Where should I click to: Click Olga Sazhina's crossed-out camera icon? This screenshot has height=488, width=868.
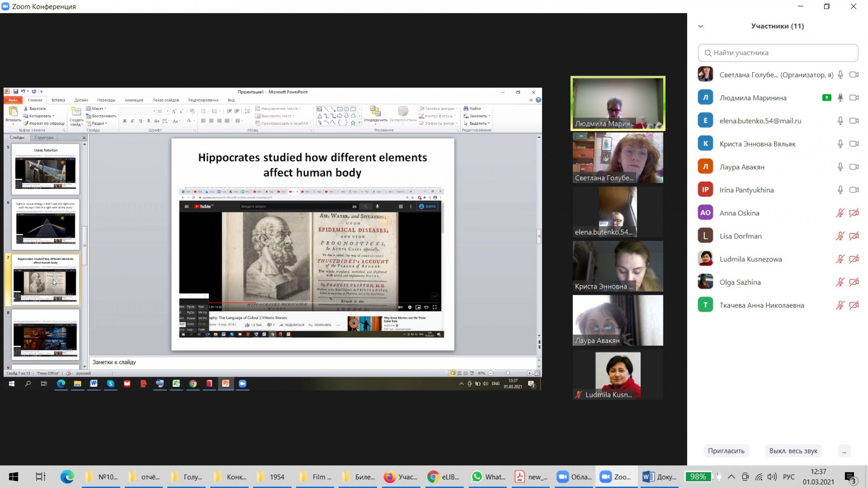854,282
